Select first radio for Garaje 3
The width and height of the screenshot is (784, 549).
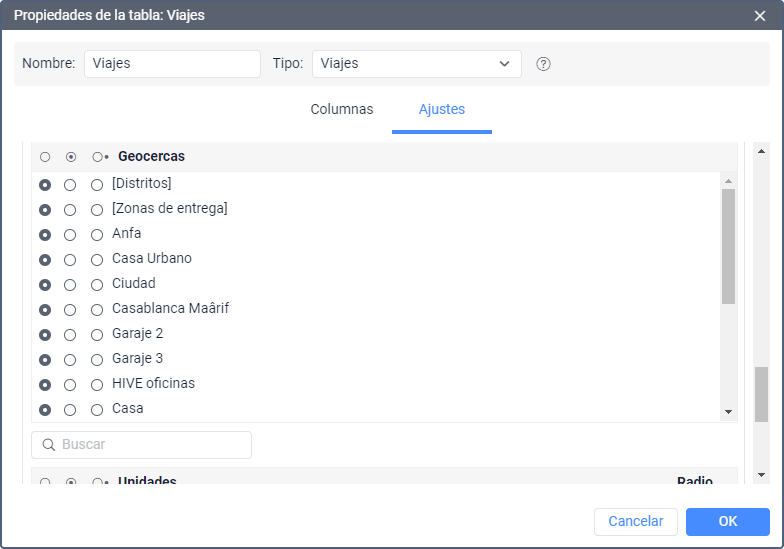pos(45,360)
